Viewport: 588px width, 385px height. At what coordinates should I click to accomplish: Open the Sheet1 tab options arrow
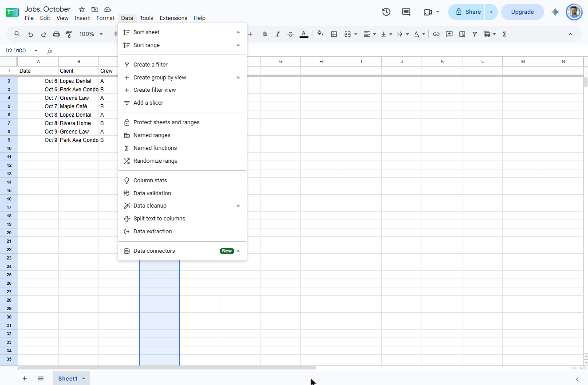(x=83, y=378)
